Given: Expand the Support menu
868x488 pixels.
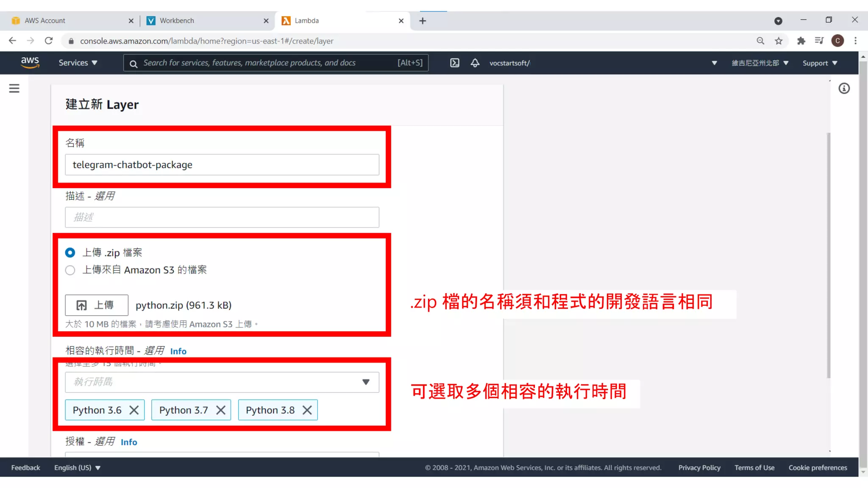Looking at the screenshot, I should pos(820,63).
